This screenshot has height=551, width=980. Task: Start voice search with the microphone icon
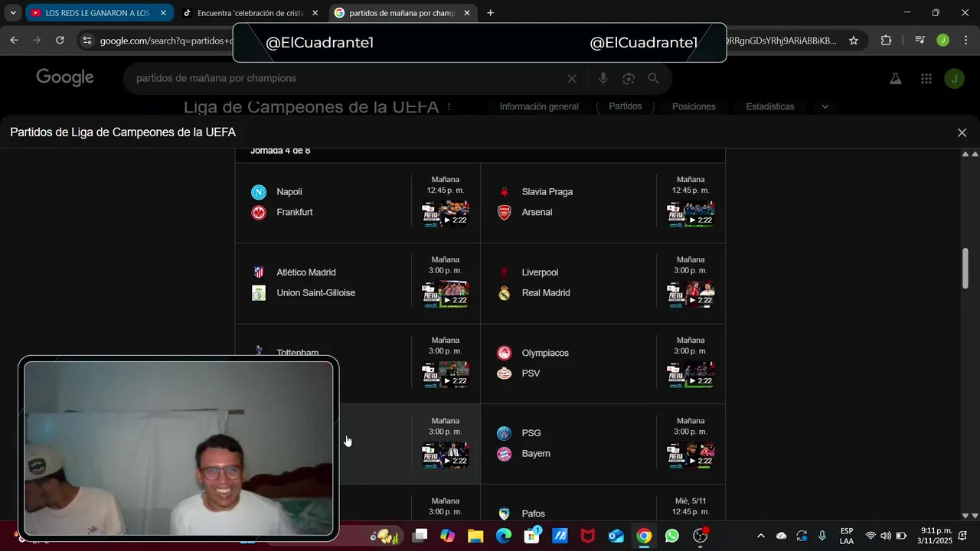coord(603,78)
